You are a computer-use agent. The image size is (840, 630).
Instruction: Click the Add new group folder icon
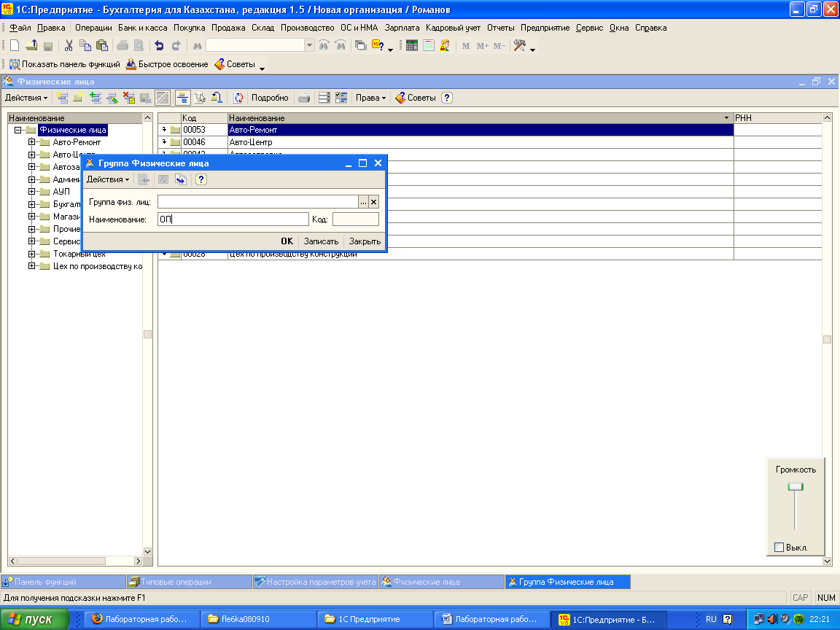pyautogui.click(x=78, y=98)
